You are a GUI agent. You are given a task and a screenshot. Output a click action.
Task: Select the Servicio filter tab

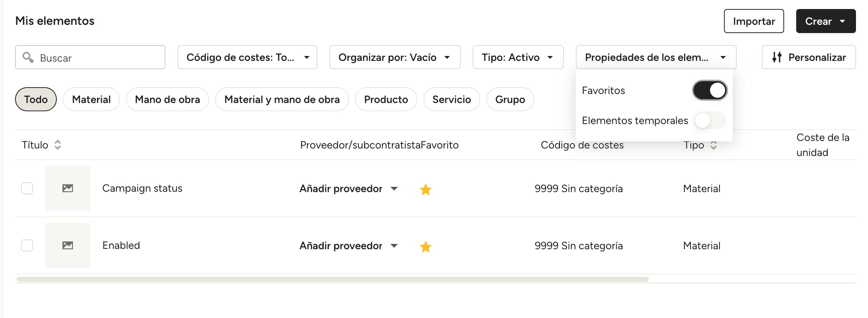(451, 99)
